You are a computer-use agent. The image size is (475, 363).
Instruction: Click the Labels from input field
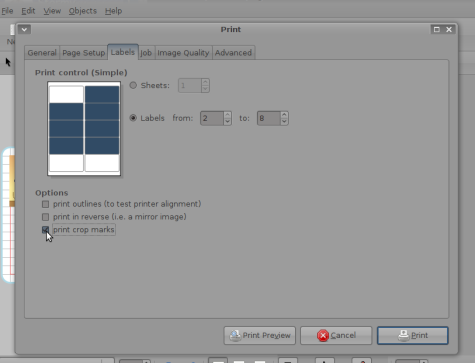point(212,118)
